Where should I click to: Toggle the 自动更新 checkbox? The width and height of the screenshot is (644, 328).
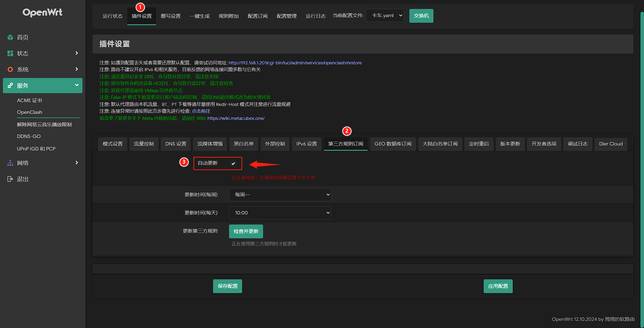click(233, 164)
